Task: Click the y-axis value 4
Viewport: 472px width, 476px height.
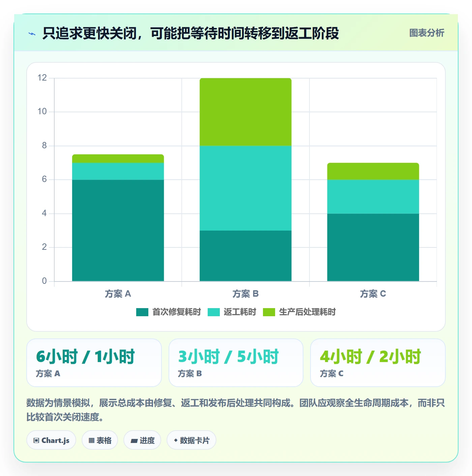Action: (x=44, y=213)
